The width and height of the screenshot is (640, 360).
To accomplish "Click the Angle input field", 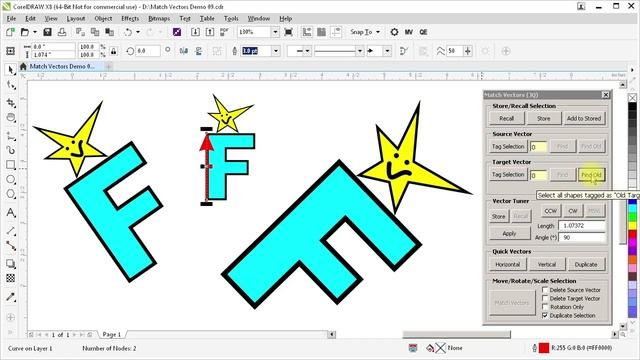I will [x=582, y=237].
